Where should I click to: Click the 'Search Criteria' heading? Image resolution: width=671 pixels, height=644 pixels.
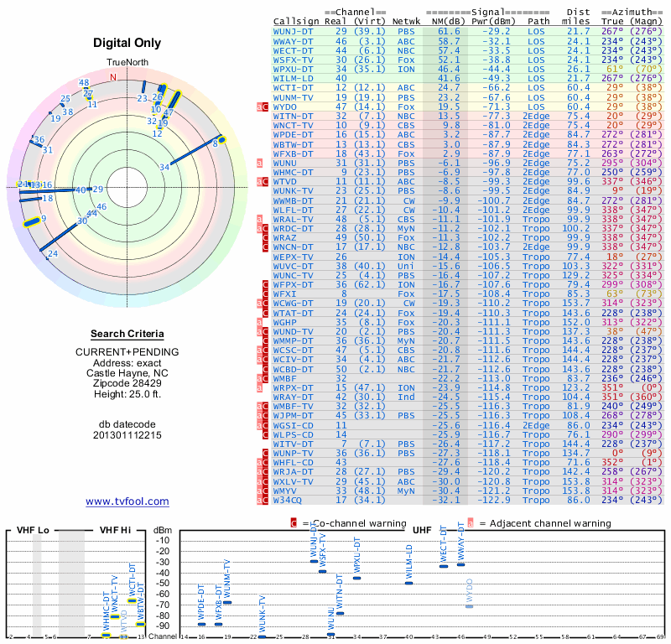coord(127,334)
